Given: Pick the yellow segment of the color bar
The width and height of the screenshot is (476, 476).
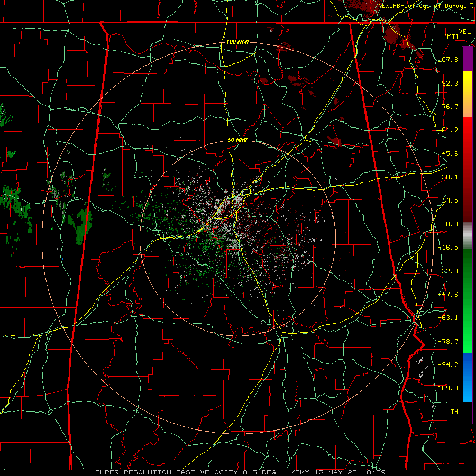Looking at the screenshot, I should [x=467, y=94].
